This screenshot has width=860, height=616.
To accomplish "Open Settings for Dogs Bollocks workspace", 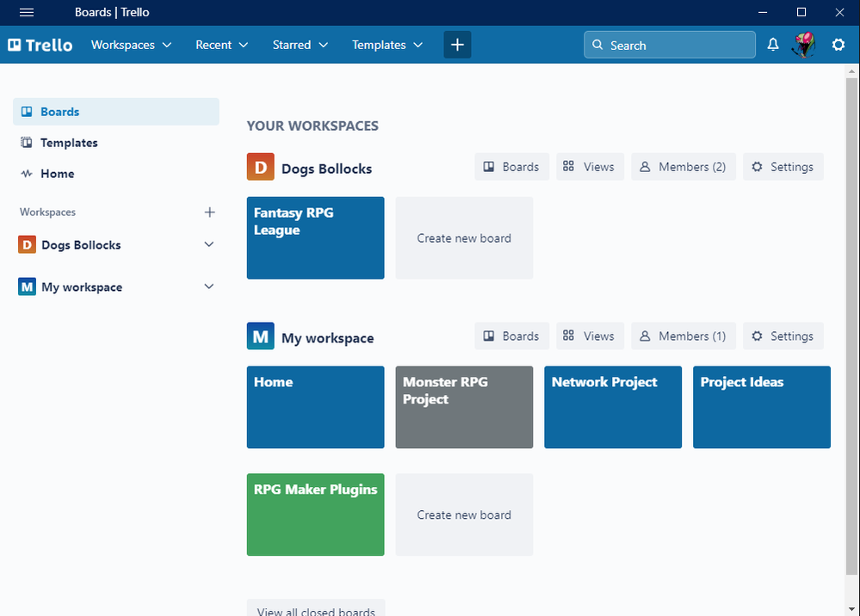I will [x=783, y=167].
